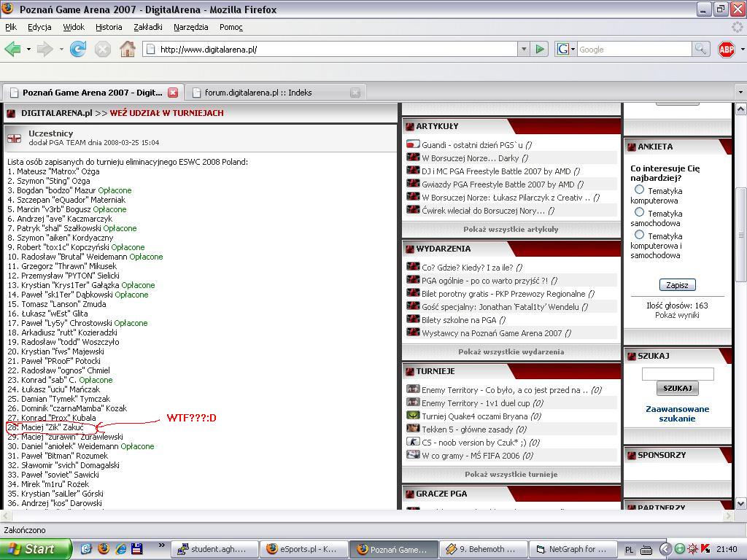Image resolution: width=747 pixels, height=560 pixels.
Task: Click the green Go arrow button
Action: 540,49
